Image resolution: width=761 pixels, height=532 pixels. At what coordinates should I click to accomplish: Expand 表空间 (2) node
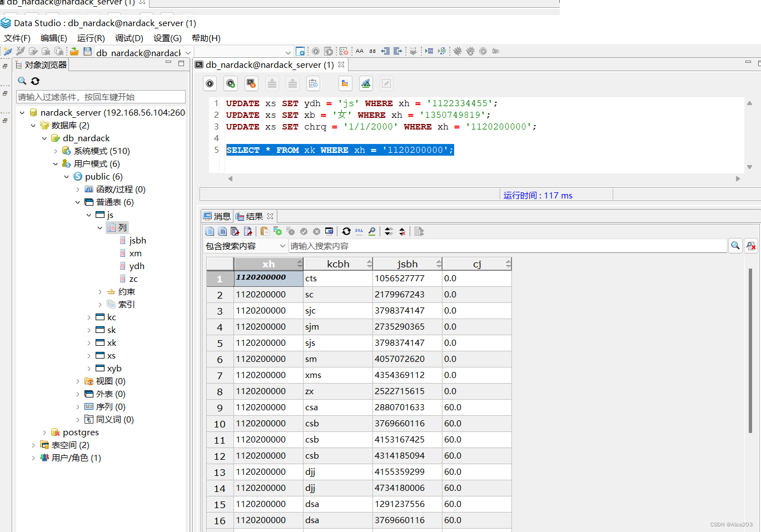33,445
